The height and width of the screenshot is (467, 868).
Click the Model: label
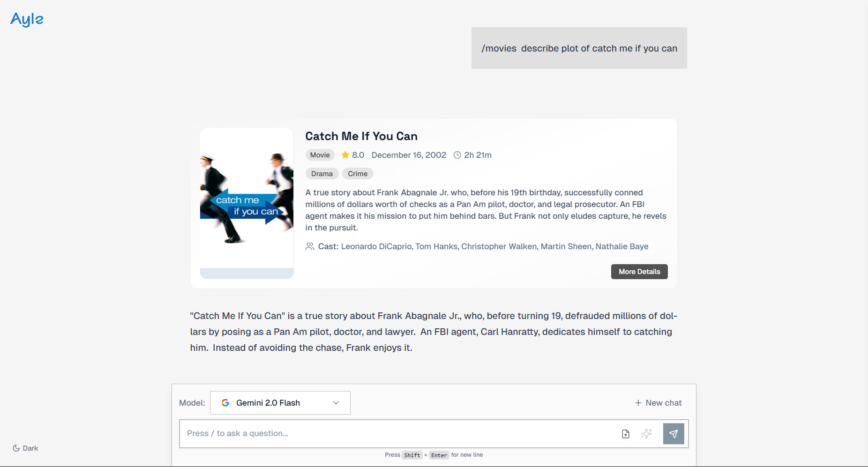[192, 403]
